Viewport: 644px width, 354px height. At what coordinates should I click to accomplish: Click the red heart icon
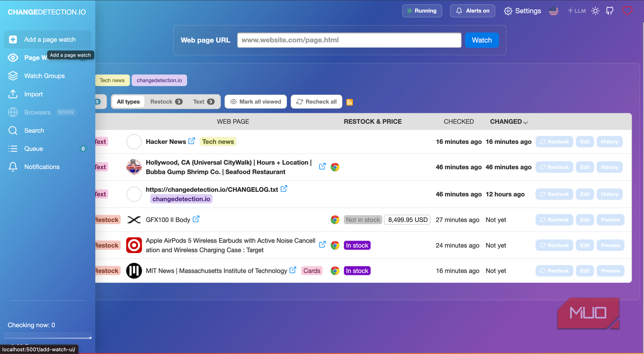(x=627, y=11)
